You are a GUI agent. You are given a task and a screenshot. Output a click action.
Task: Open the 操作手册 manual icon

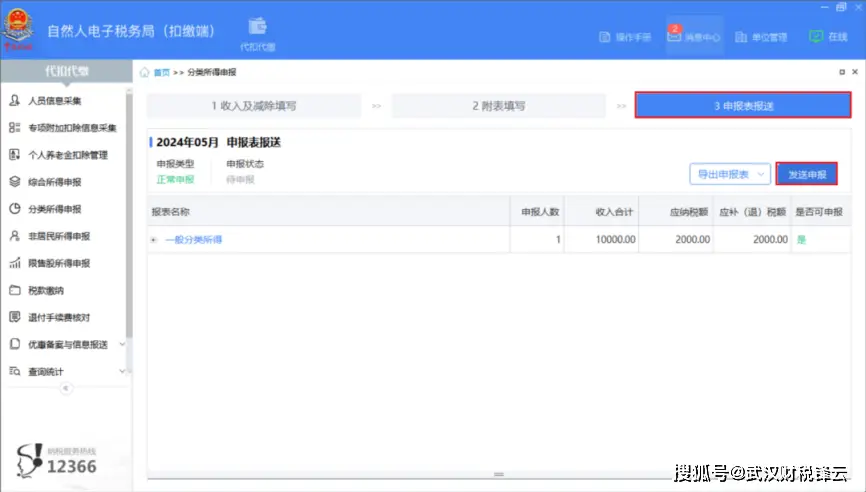604,37
